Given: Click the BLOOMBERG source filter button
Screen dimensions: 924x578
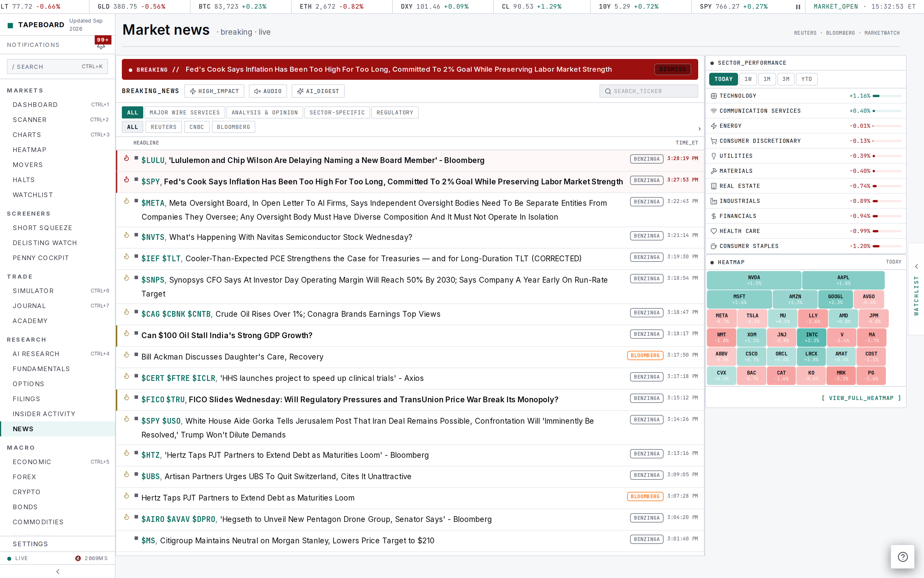Looking at the screenshot, I should click(233, 127).
